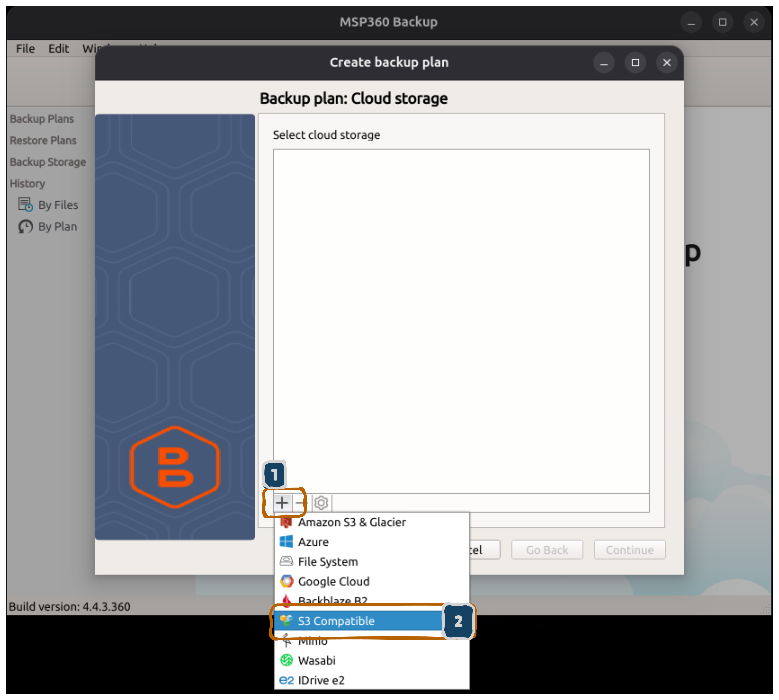
Task: Open the File menu
Action: click(x=25, y=49)
